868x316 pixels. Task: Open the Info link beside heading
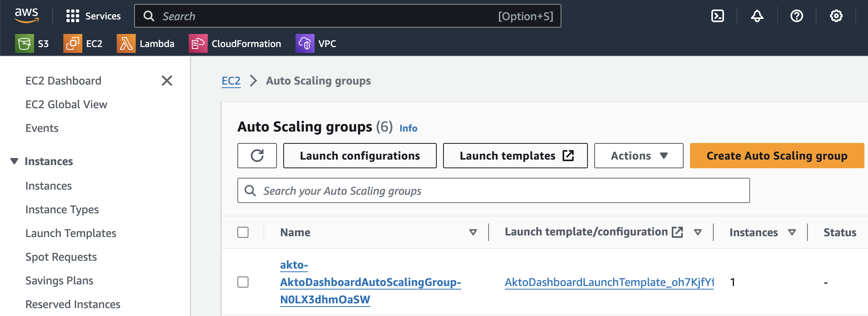[408, 128]
